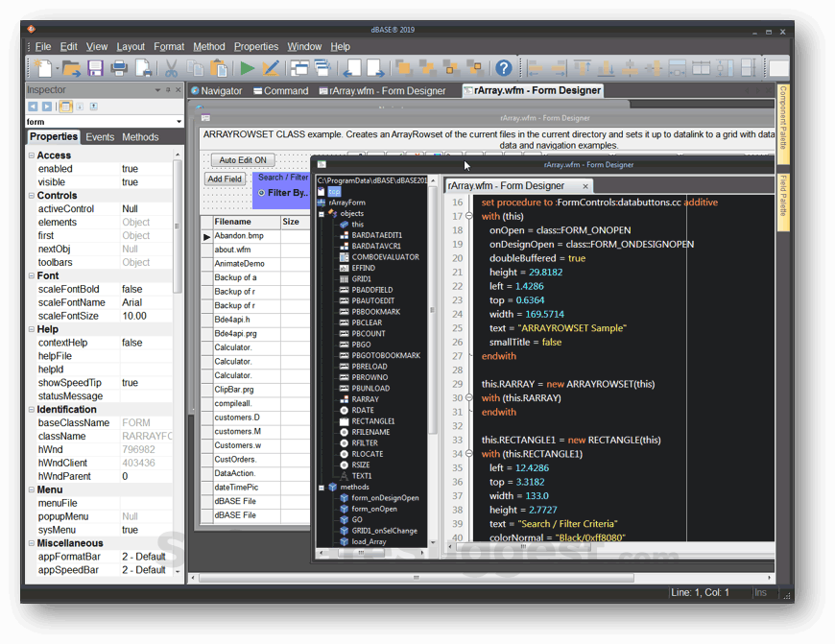Run the program using the green Run icon
The height and width of the screenshot is (644, 835).
click(x=247, y=67)
